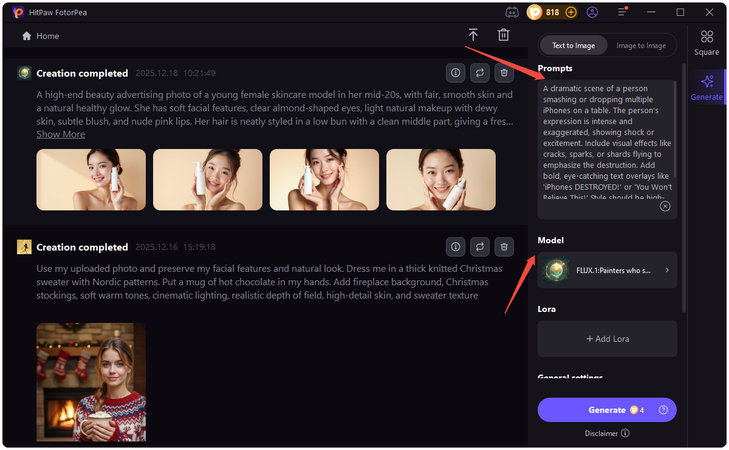
Task: Click Add Lora button
Action: click(607, 339)
